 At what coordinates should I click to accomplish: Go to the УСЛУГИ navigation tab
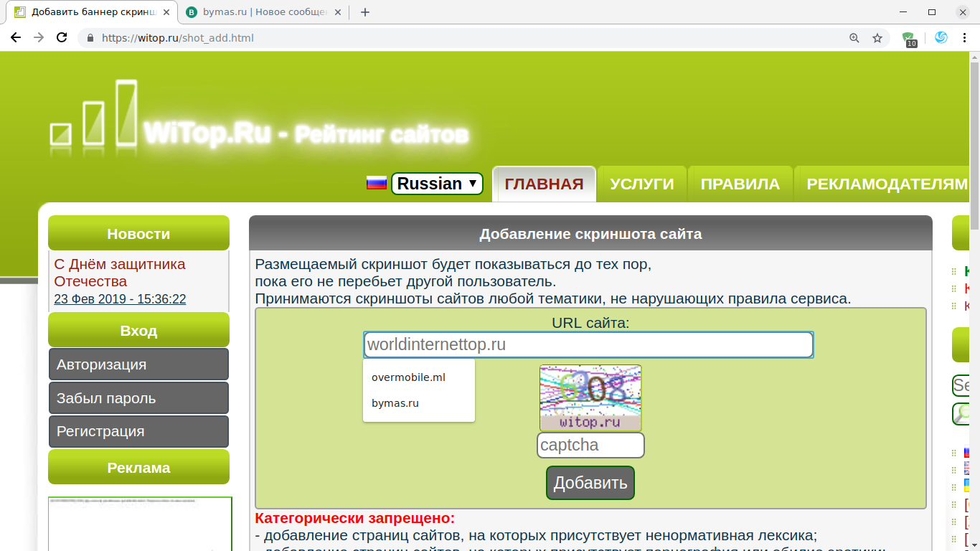point(641,184)
